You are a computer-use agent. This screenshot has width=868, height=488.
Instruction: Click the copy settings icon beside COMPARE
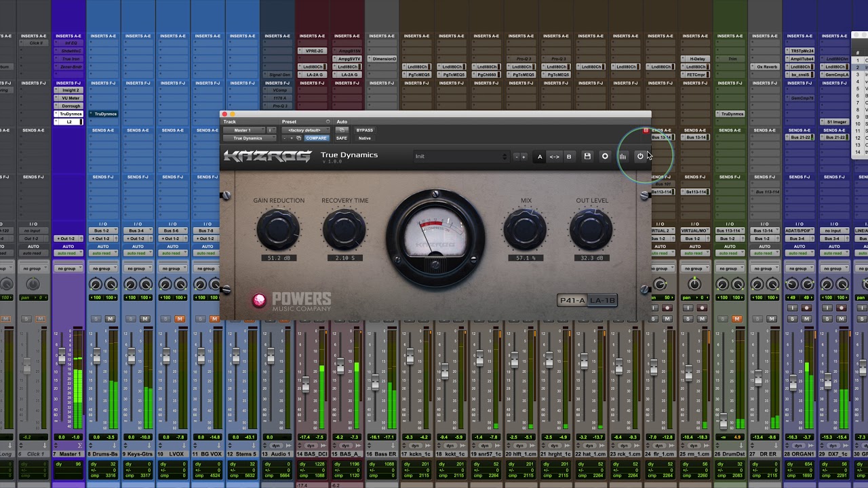298,138
